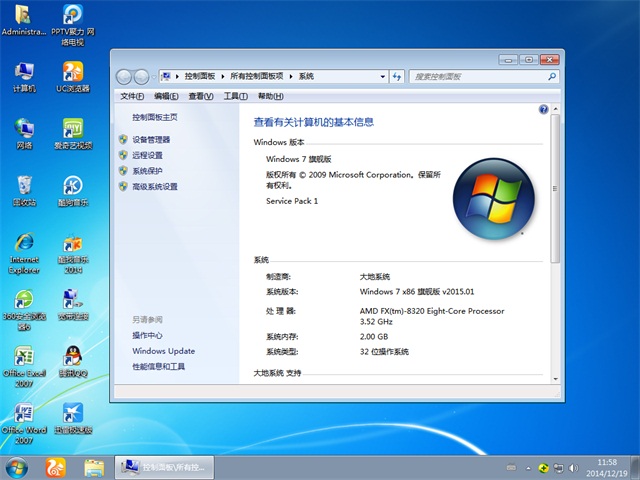Open 高级系统设置 advanced system settings

[x=154, y=187]
